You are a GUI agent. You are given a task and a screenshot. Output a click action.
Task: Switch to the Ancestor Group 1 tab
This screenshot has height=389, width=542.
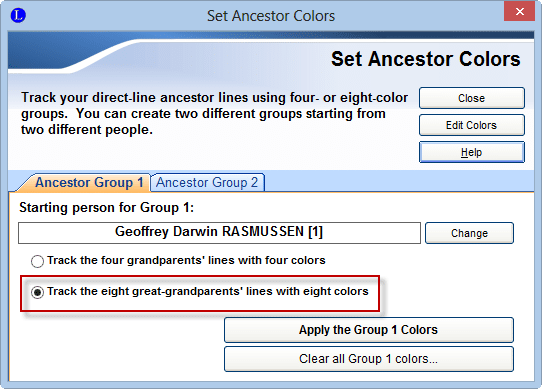pyautogui.click(x=85, y=182)
